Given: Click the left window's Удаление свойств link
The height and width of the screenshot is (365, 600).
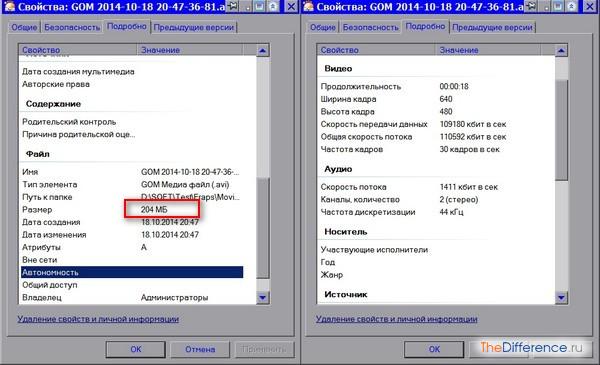Looking at the screenshot, I should point(98,319).
